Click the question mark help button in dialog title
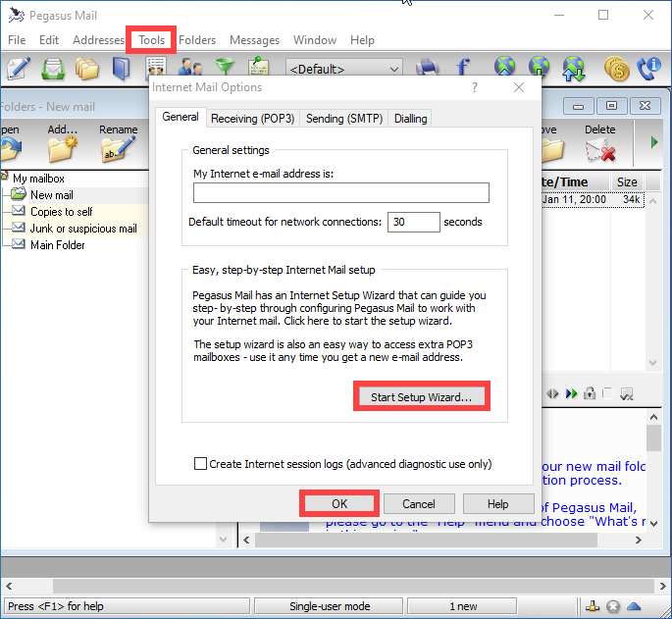This screenshot has width=672, height=619. (x=475, y=87)
